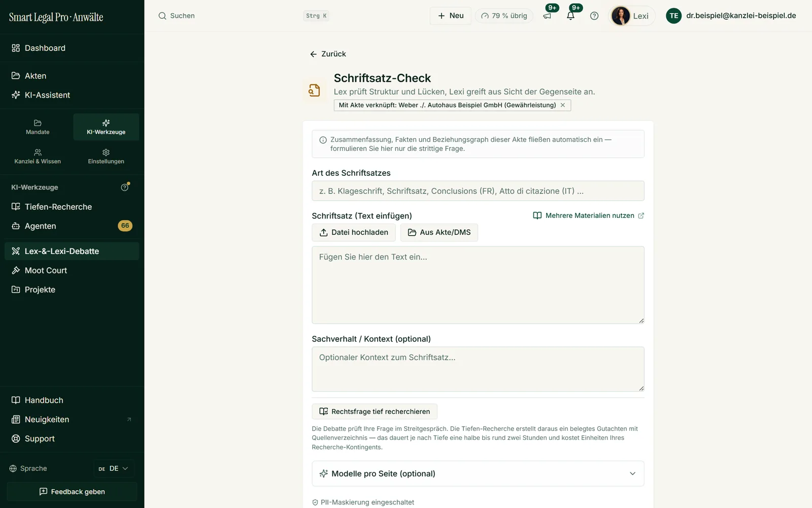The height and width of the screenshot is (508, 812).
Task: Open Moot Court
Action: pos(72,271)
